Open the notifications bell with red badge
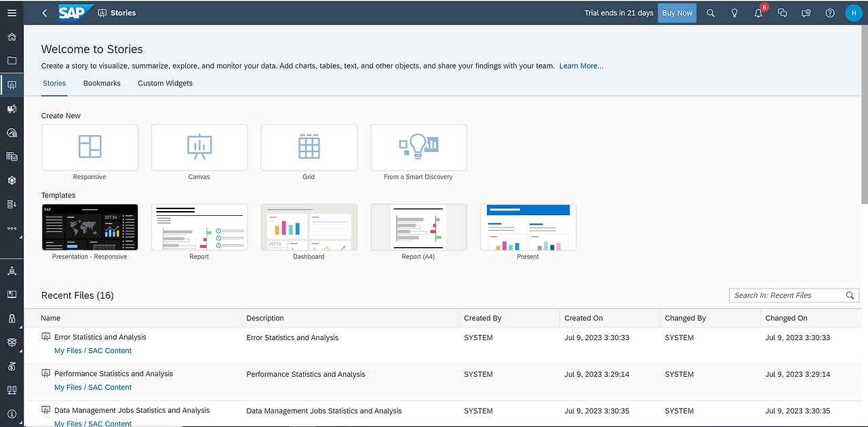This screenshot has height=427, width=868. coord(758,12)
